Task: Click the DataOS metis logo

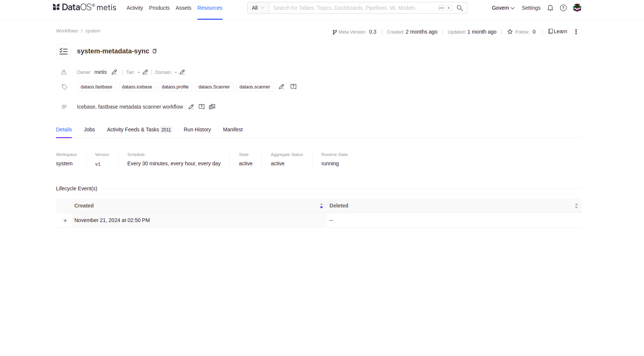Action: (x=85, y=7)
